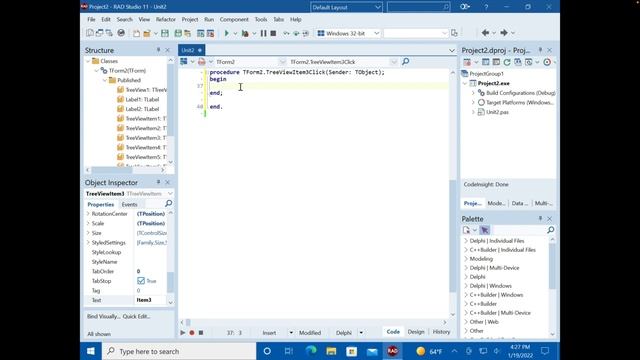
Task: Save the current file
Action: coord(165,33)
